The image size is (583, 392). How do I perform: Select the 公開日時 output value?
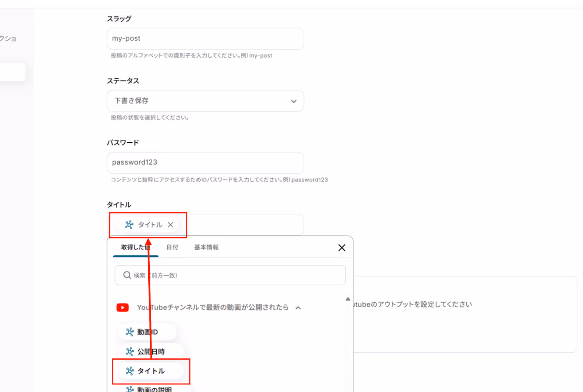click(150, 351)
